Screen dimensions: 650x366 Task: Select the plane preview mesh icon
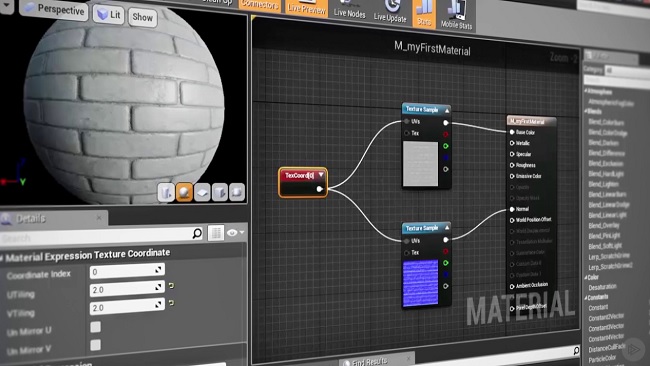click(x=202, y=192)
